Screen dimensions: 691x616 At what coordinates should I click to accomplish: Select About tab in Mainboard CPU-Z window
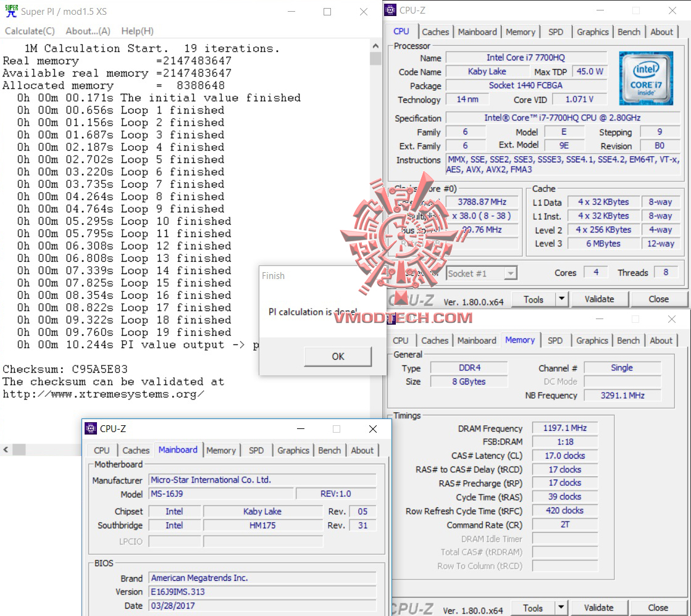coord(362,451)
